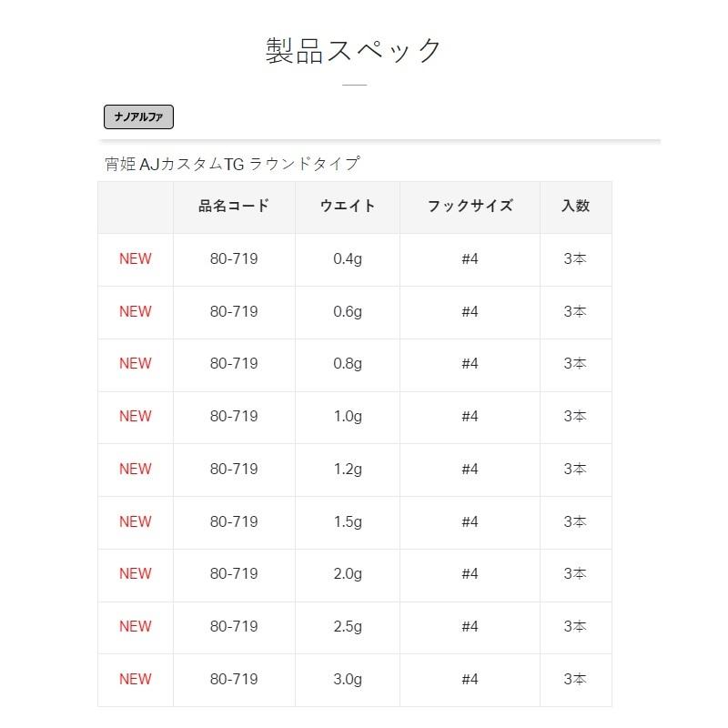The image size is (728, 728).
Task: Pick the 2.0g weight cell
Action: [348, 573]
